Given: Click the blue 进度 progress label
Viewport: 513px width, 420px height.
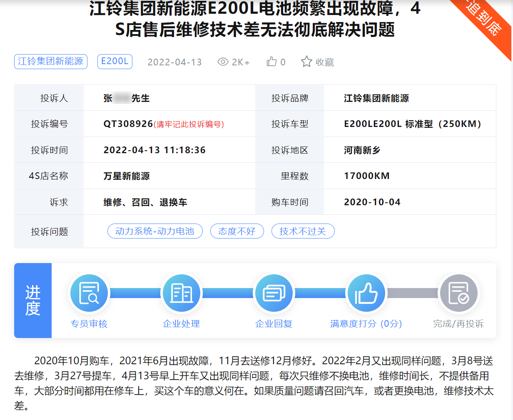Looking at the screenshot, I should click(x=33, y=301).
